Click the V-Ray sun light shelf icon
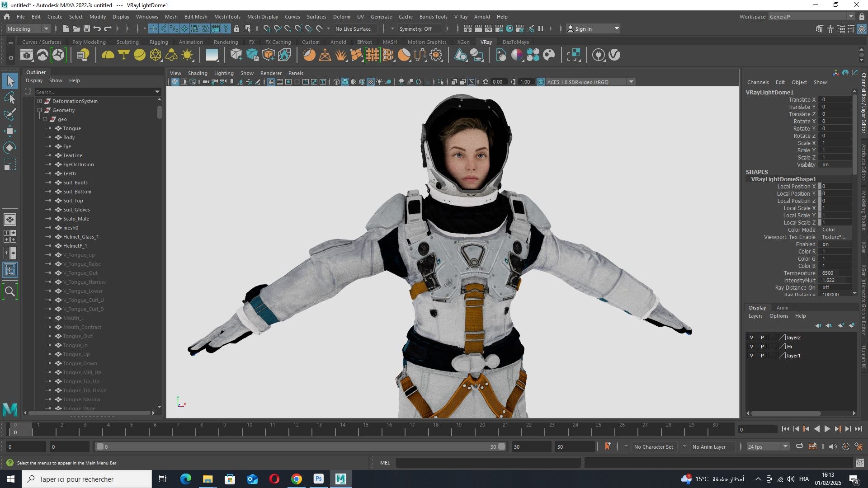The image size is (868, 488). tap(187, 55)
